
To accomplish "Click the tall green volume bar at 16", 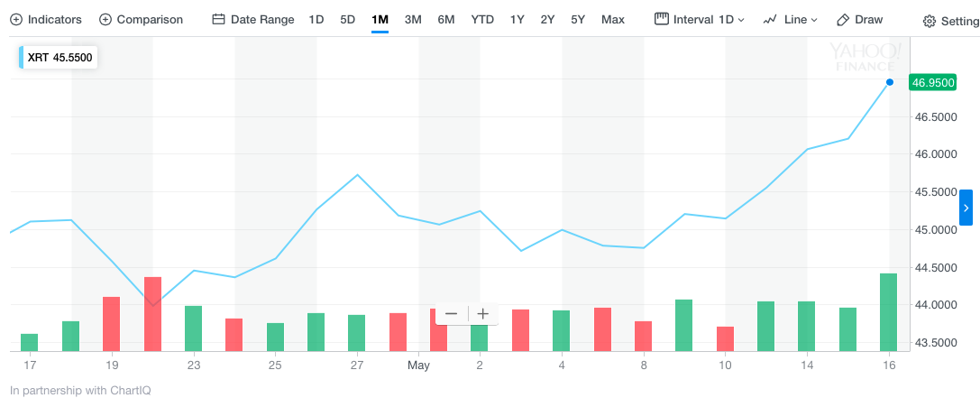I will (x=889, y=311).
